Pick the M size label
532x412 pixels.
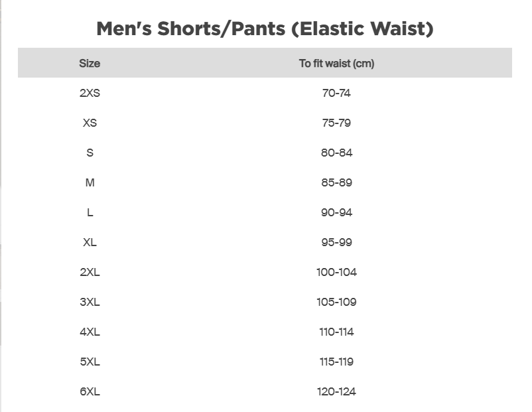tap(90, 183)
